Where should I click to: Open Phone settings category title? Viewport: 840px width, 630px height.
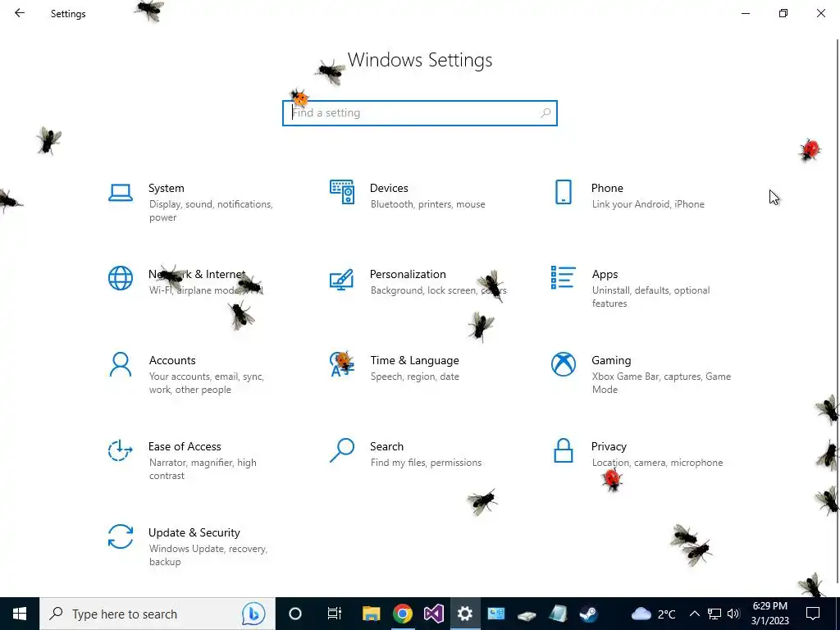coord(607,188)
